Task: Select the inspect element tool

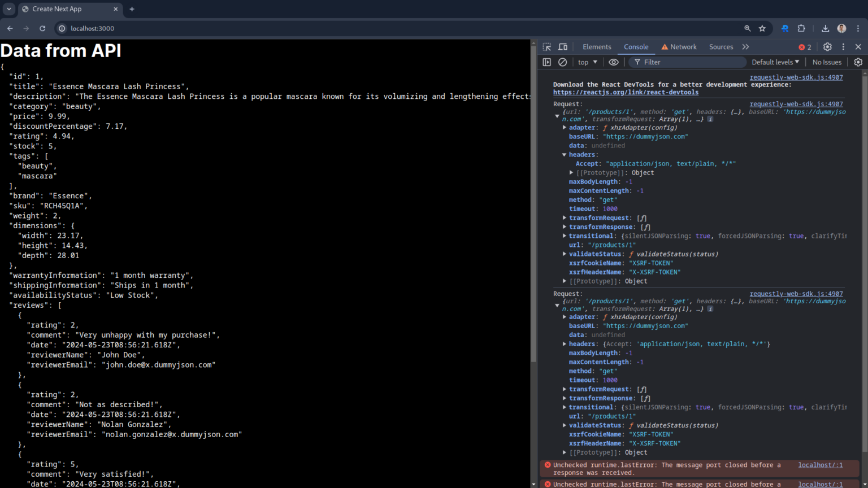Action: 546,47
